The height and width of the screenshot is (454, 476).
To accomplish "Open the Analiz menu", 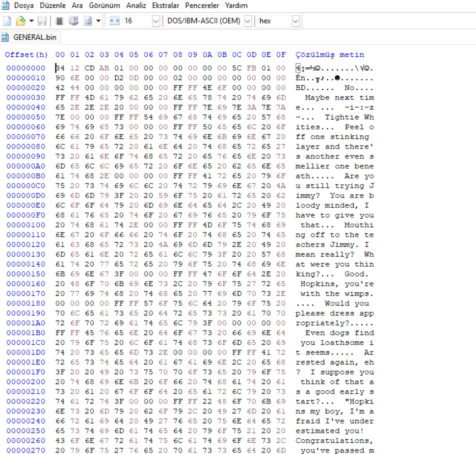I will pyautogui.click(x=136, y=5).
